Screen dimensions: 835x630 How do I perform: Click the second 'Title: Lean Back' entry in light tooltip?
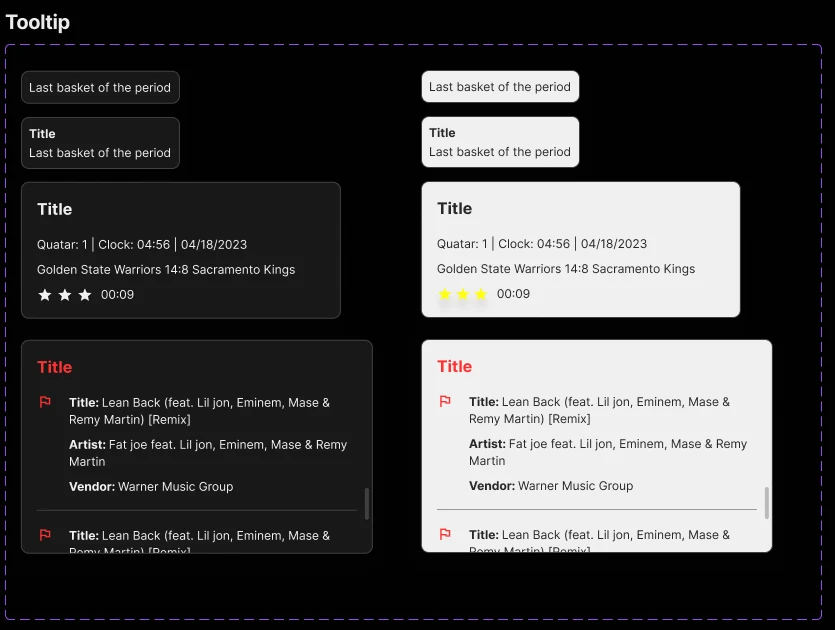point(599,539)
